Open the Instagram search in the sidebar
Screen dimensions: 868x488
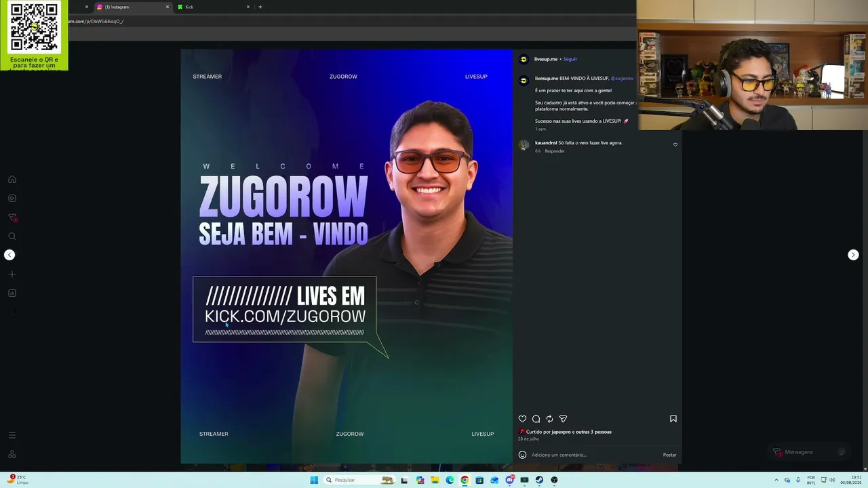point(12,237)
